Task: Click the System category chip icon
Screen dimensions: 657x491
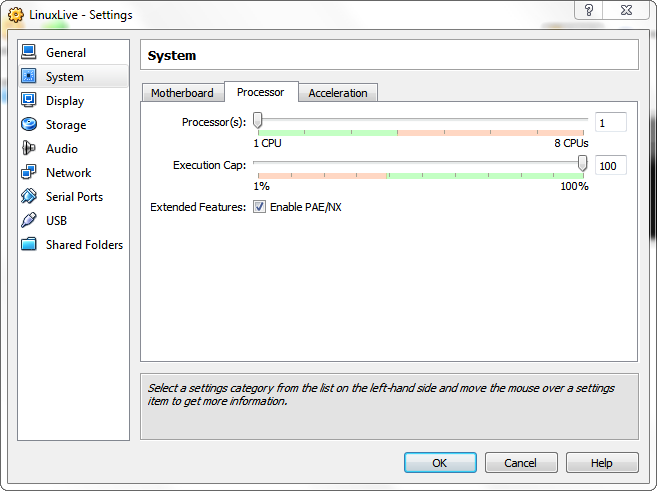Action: 29,76
